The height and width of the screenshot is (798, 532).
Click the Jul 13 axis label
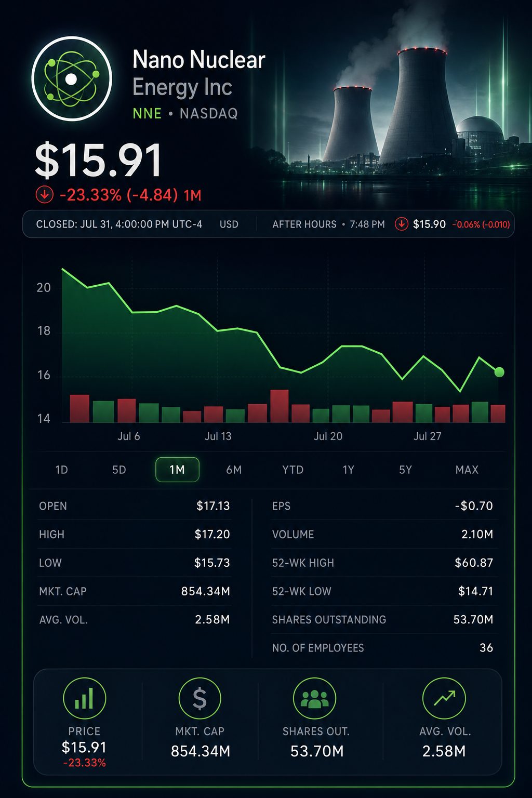[218, 436]
